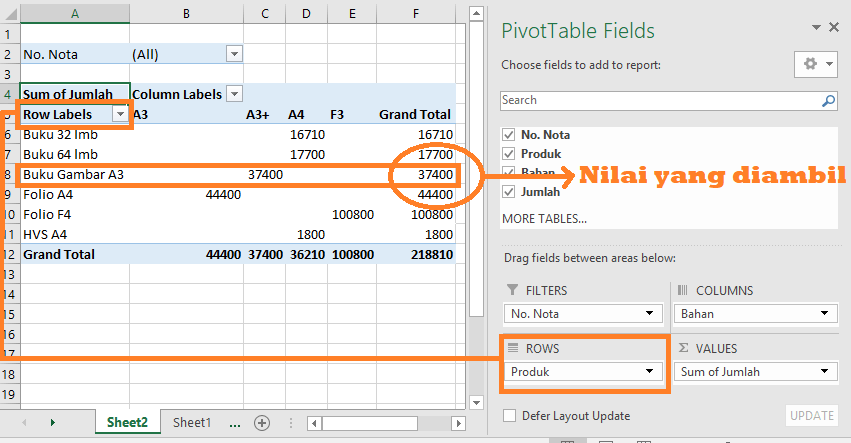Image resolution: width=851 pixels, height=443 pixels.
Task: Close the PivotTable Fields pane
Action: click(834, 27)
